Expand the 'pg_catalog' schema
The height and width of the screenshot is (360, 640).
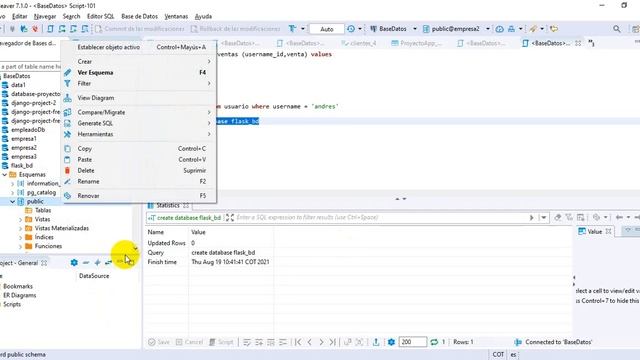[x=13, y=193]
